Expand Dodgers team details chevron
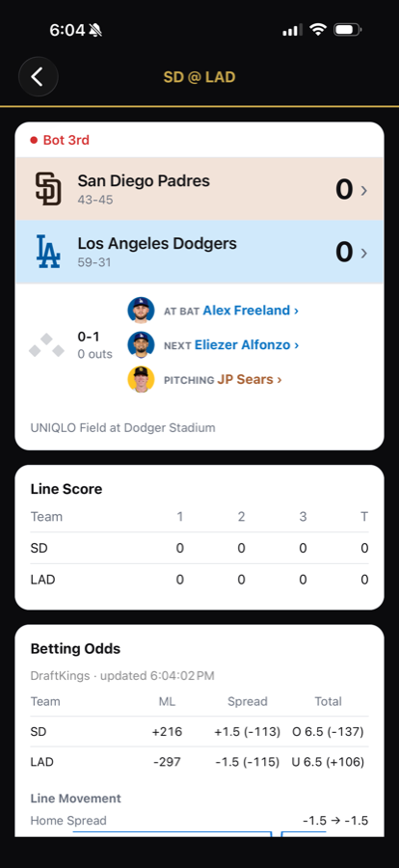 (364, 253)
